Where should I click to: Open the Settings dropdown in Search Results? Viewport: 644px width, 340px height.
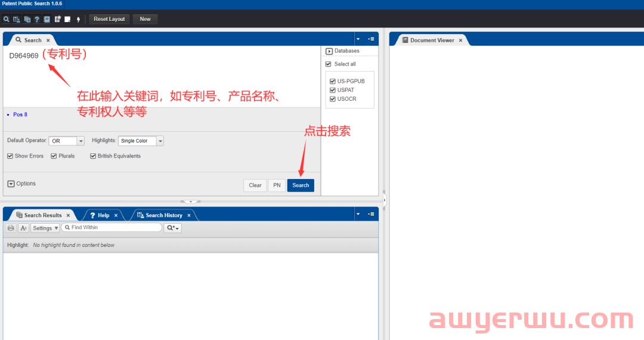coord(45,228)
